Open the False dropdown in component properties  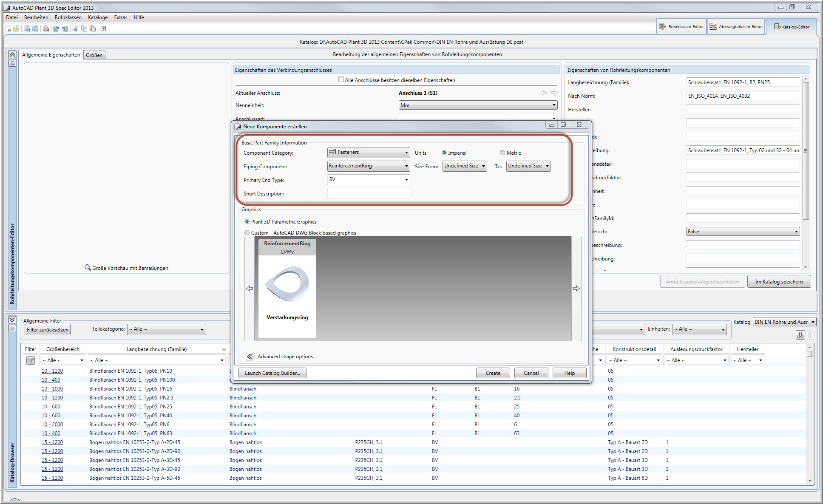(743, 232)
